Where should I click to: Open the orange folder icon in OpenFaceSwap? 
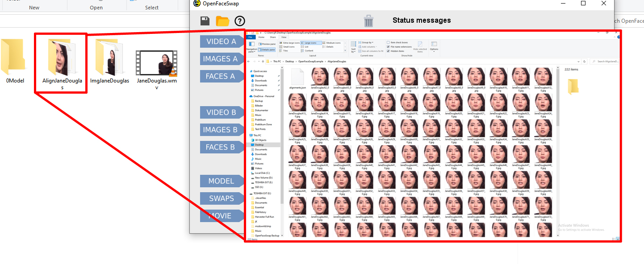222,21
